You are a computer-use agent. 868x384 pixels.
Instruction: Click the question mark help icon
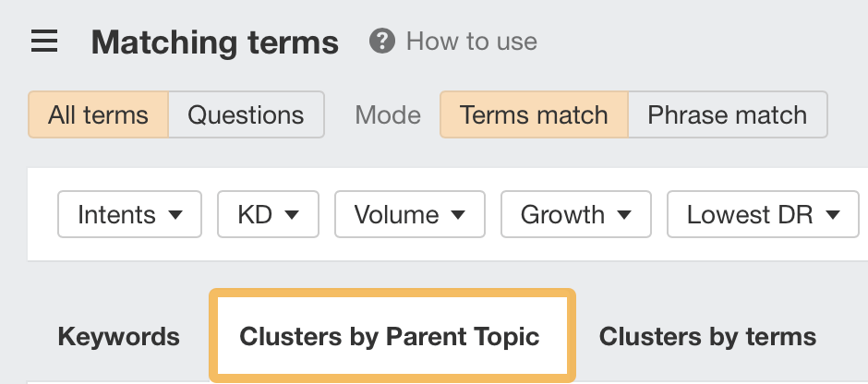coord(381,42)
